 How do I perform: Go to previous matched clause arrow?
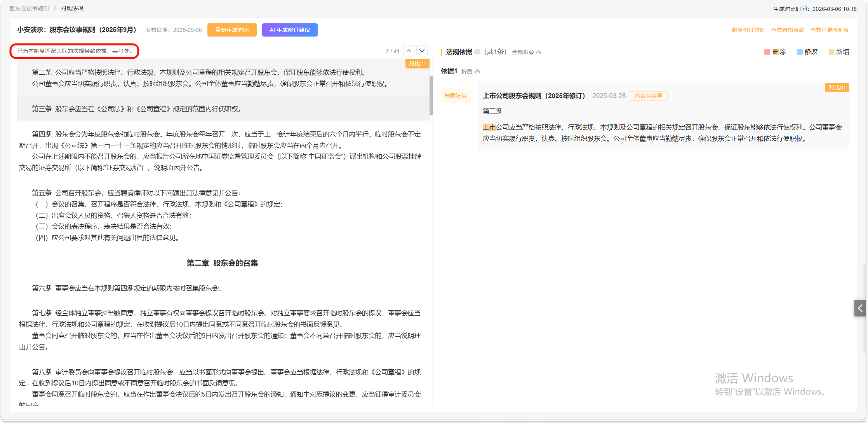pos(409,51)
